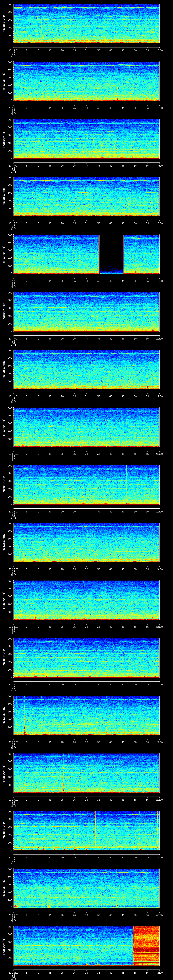Click the 17:00 end time label
This screenshot has width=173, height=980.
[x=159, y=166]
